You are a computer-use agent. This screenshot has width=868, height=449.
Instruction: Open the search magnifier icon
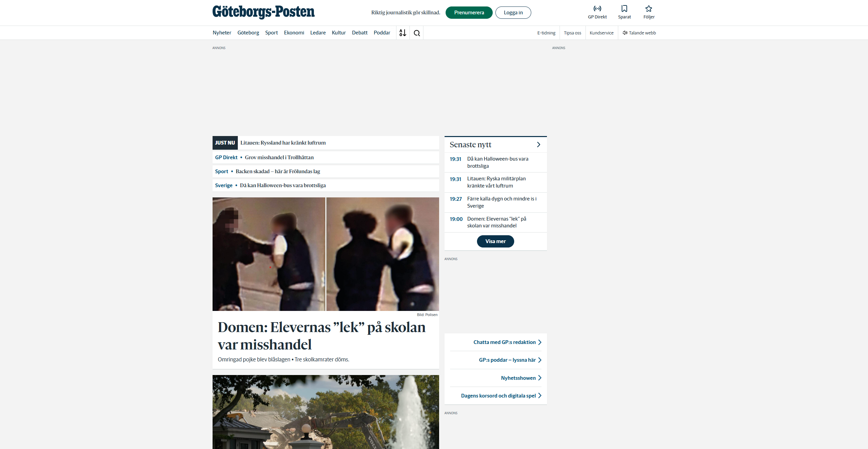tap(417, 33)
